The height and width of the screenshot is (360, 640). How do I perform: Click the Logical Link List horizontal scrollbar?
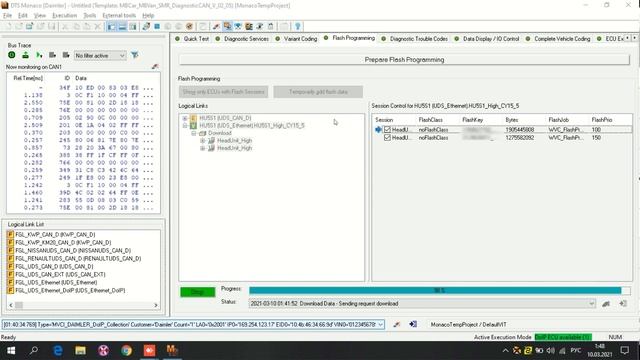(84, 305)
